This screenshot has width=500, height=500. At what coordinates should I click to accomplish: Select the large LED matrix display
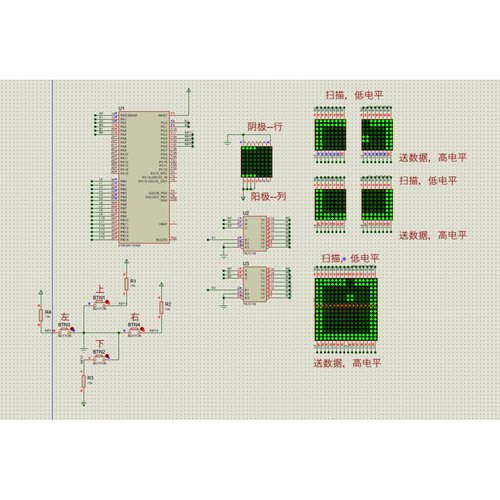tap(346, 309)
